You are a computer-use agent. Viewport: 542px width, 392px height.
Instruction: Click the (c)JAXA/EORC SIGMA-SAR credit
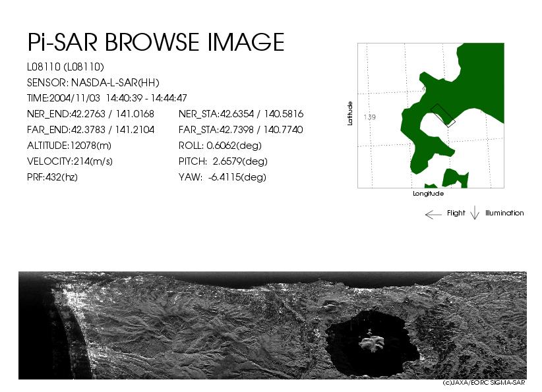484,383
